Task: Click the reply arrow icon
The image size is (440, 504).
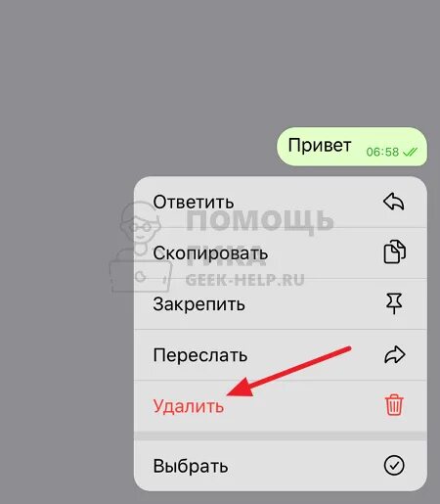Action: coord(394,202)
